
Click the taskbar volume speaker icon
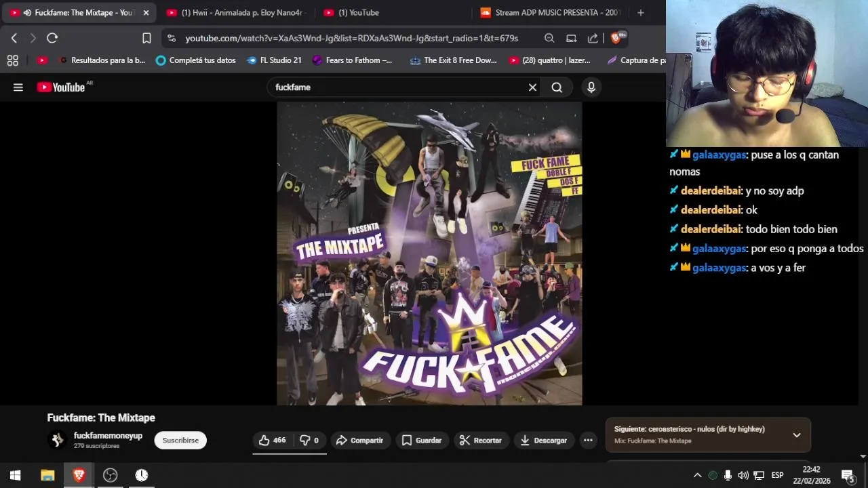click(x=743, y=475)
